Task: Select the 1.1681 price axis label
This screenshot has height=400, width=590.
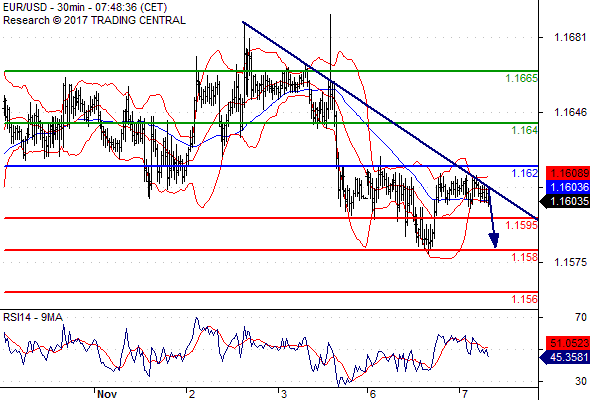Action: tap(570, 37)
